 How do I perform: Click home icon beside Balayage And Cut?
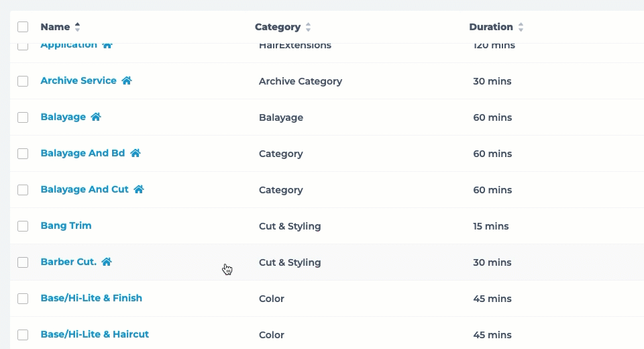(x=139, y=189)
